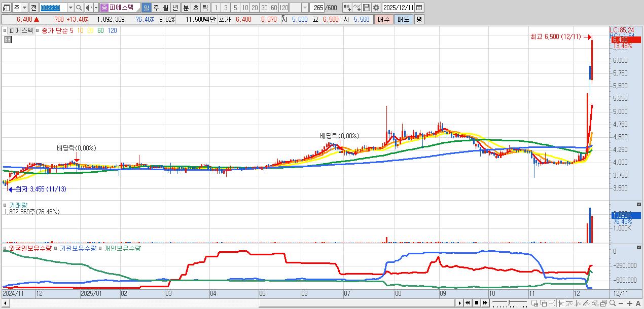Click the 평 button beside 매도

pos(419,19)
